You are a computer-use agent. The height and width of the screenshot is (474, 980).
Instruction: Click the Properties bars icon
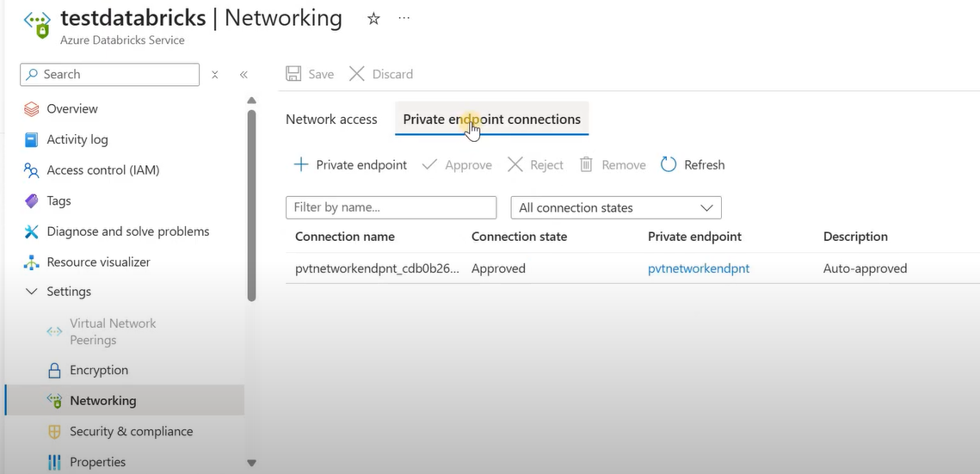point(54,462)
